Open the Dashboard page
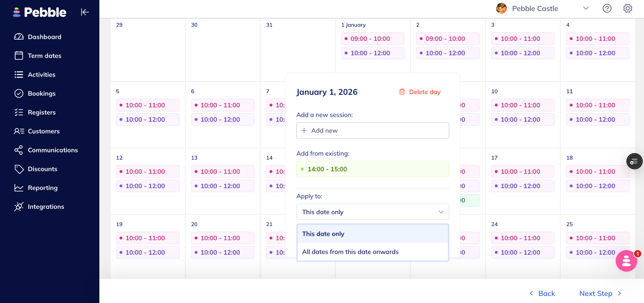Screen dimensions: 644x303 [x=44, y=37]
